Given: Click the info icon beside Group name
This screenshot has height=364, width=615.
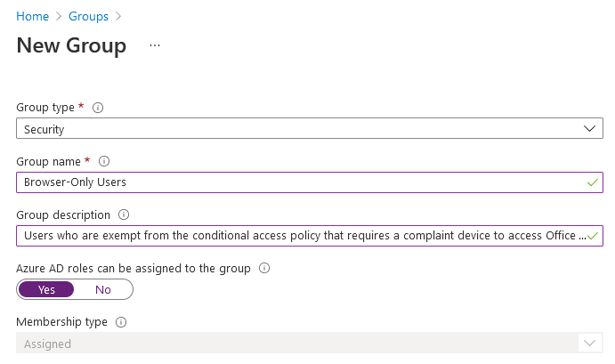Looking at the screenshot, I should pos(104,161).
